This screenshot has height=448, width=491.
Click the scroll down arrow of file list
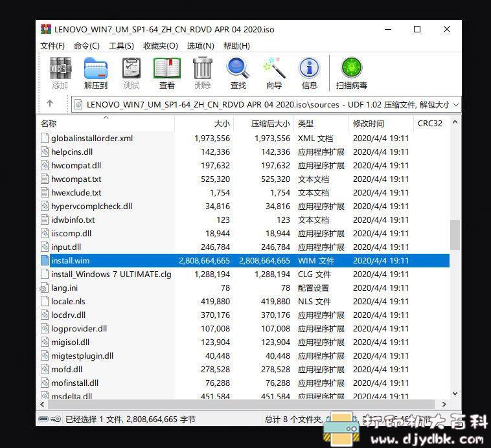pos(455,393)
